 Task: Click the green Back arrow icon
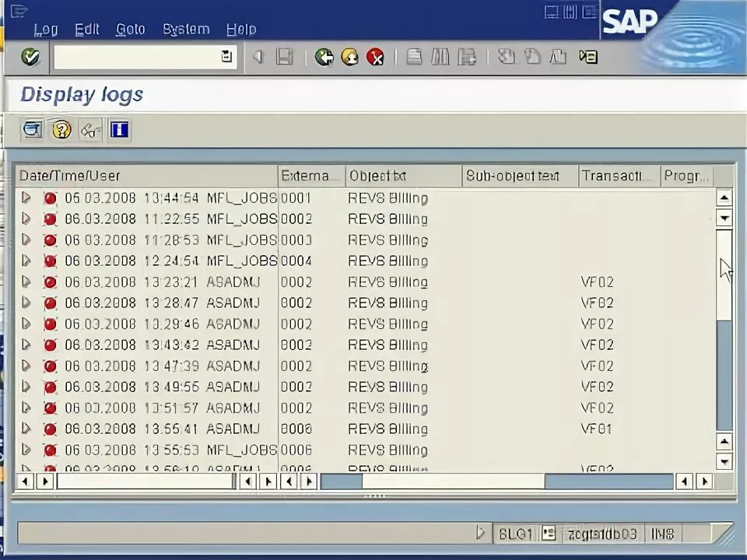pos(324,57)
